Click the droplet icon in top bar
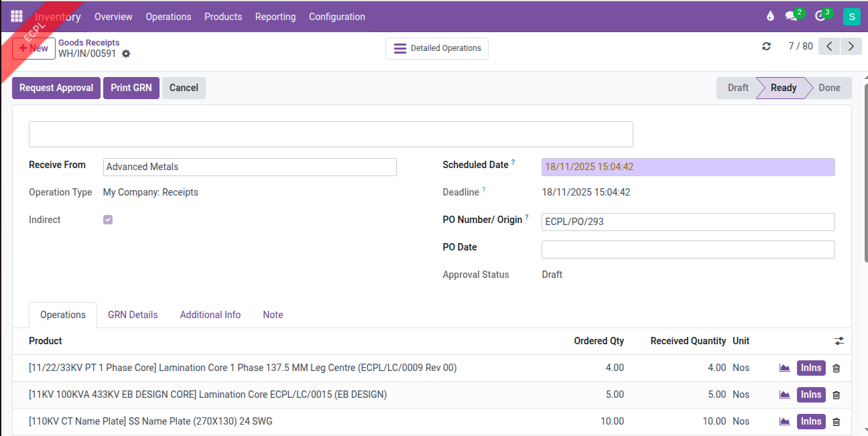868x436 pixels. [x=769, y=17]
